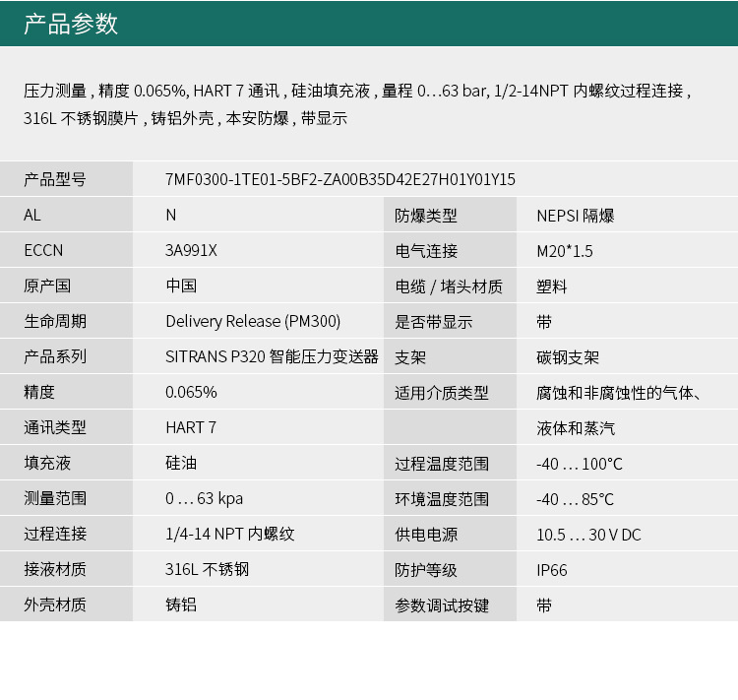
Task: Click the 填充液 label
Action: pos(47,463)
